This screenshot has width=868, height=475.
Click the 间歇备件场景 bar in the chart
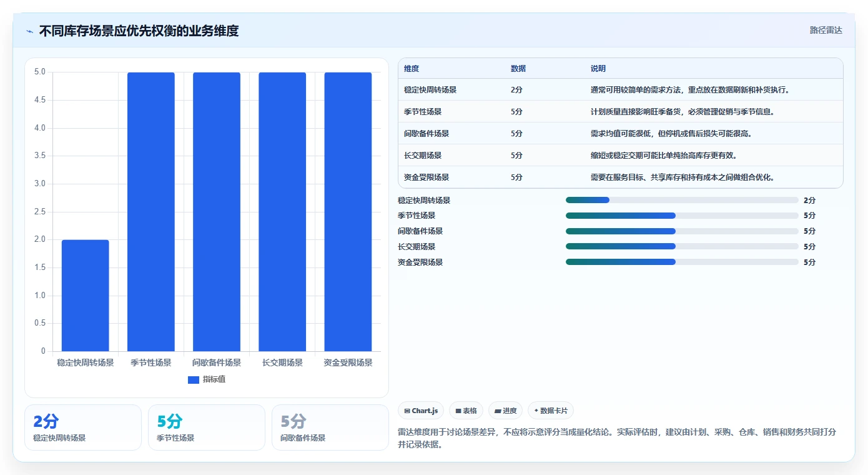[217, 211]
